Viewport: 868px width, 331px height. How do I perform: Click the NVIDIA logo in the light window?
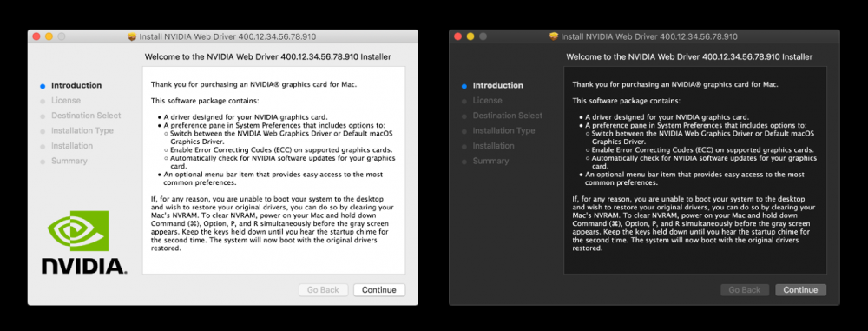coord(84,242)
